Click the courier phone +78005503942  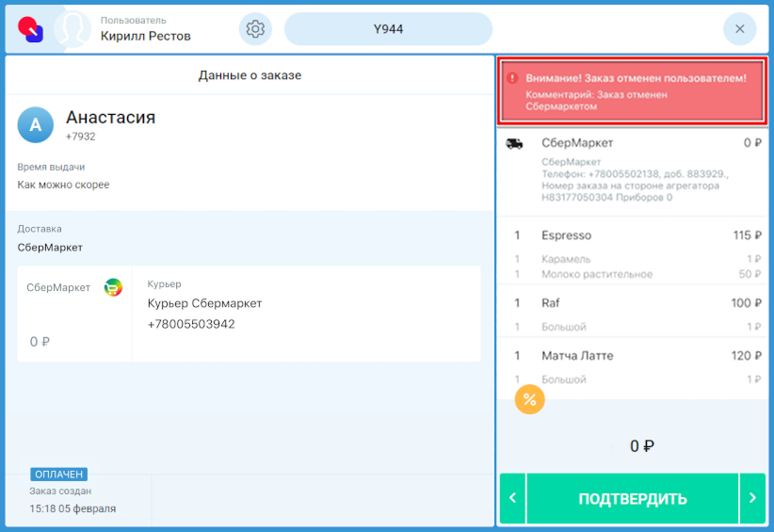tap(191, 324)
